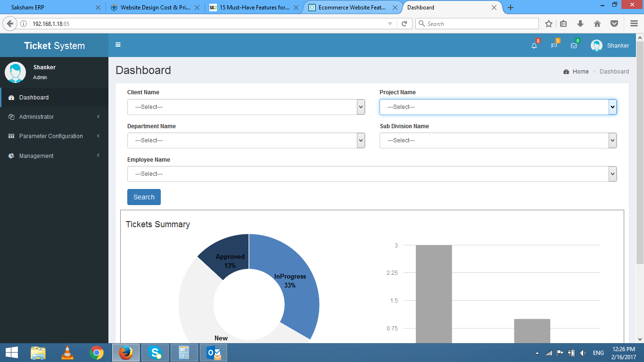
Task: Open the notifications bell icon
Action: tap(534, 46)
